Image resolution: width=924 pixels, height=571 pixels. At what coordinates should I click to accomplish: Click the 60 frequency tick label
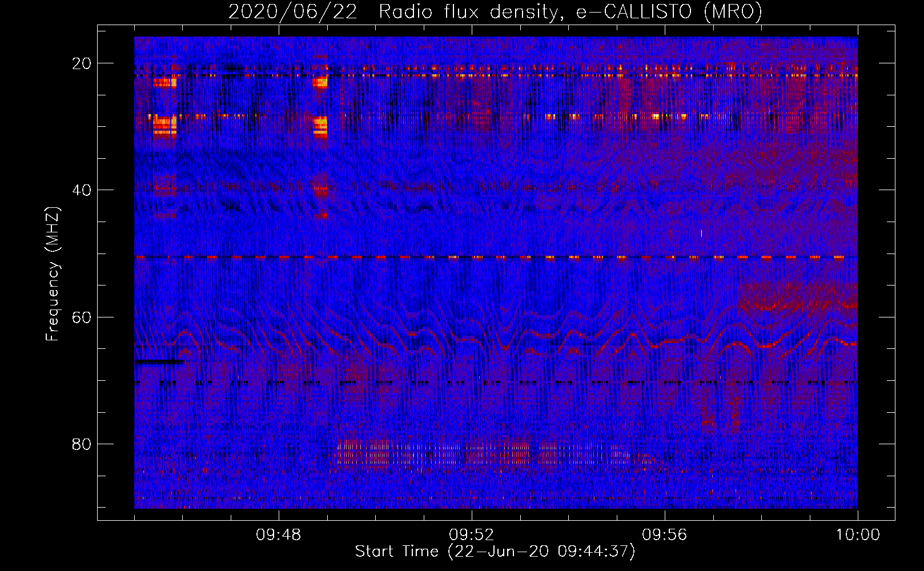[82, 317]
